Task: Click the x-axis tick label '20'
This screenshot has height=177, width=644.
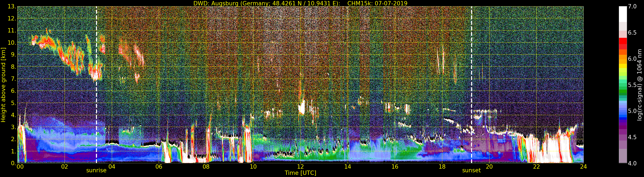Action: pos(489,167)
